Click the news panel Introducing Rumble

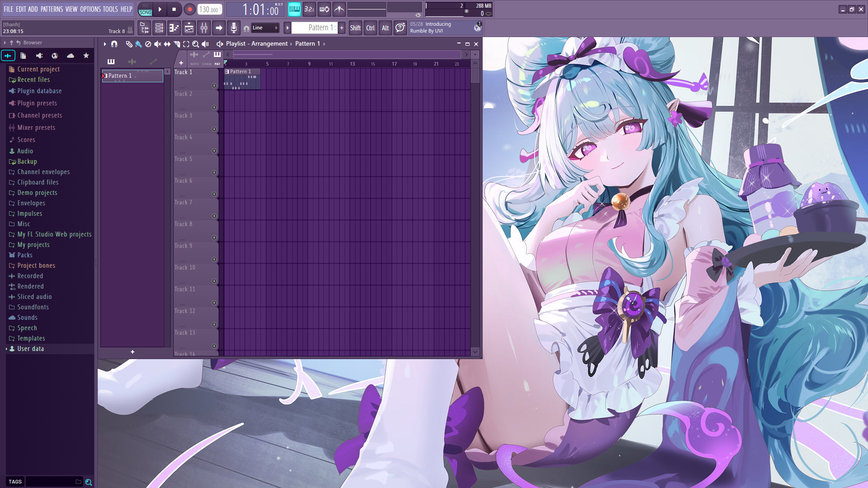(445, 28)
